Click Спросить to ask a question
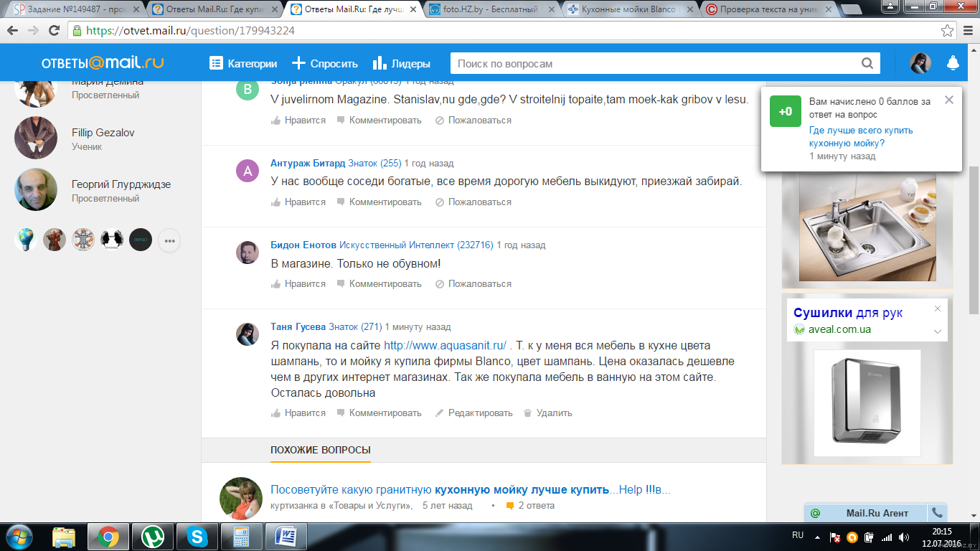This screenshot has width=980, height=551. (x=325, y=63)
